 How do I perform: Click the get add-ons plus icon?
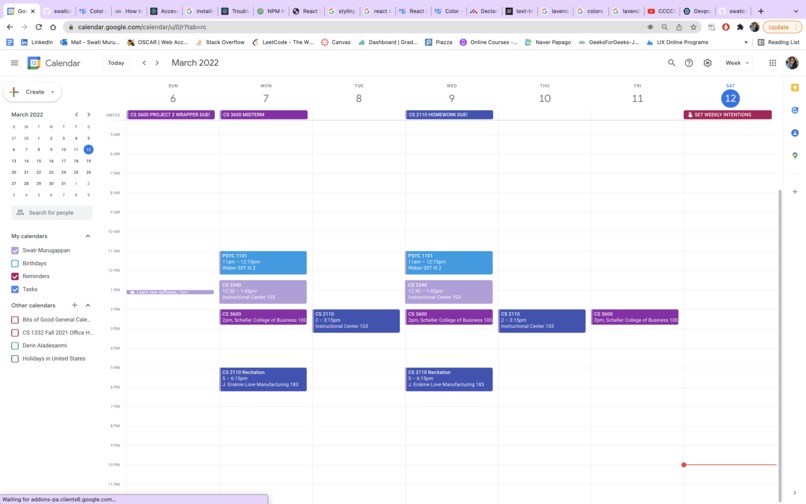pyautogui.click(x=795, y=191)
